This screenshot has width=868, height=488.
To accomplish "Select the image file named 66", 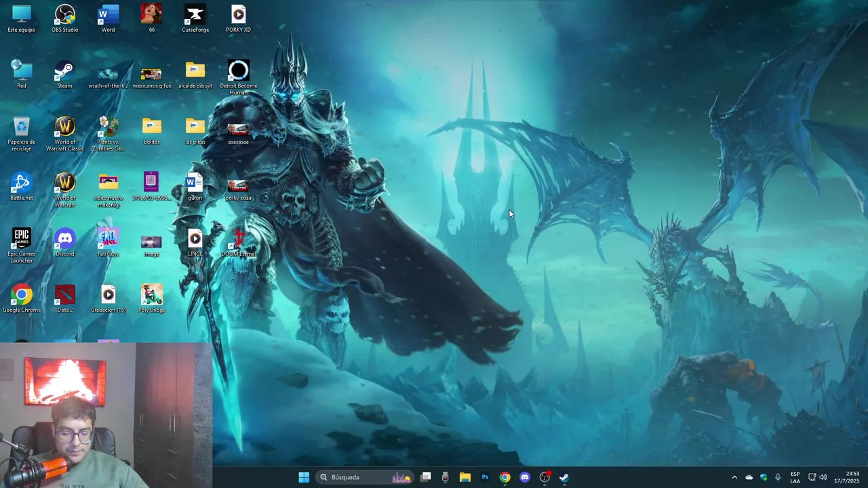I will pos(151,19).
